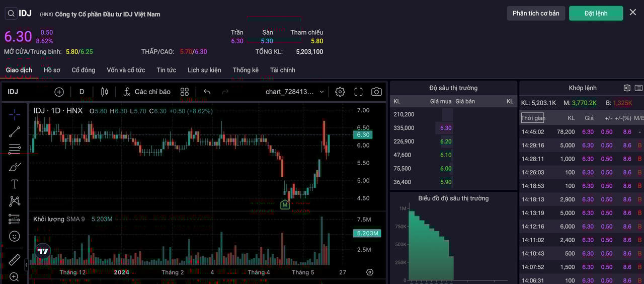644x284 pixels.
Task: Click the Phân tích cơ bản button
Action: pos(536,13)
